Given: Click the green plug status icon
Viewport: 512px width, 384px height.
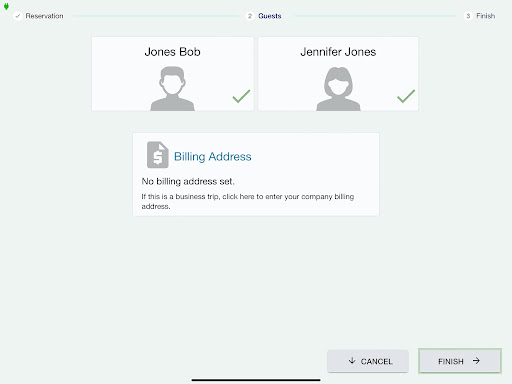Looking at the screenshot, I should coord(6,6).
